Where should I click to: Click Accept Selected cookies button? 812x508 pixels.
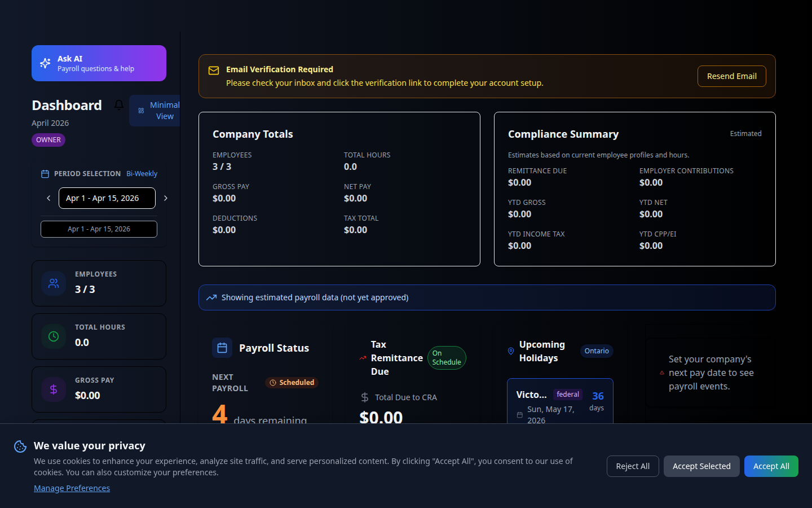701,466
